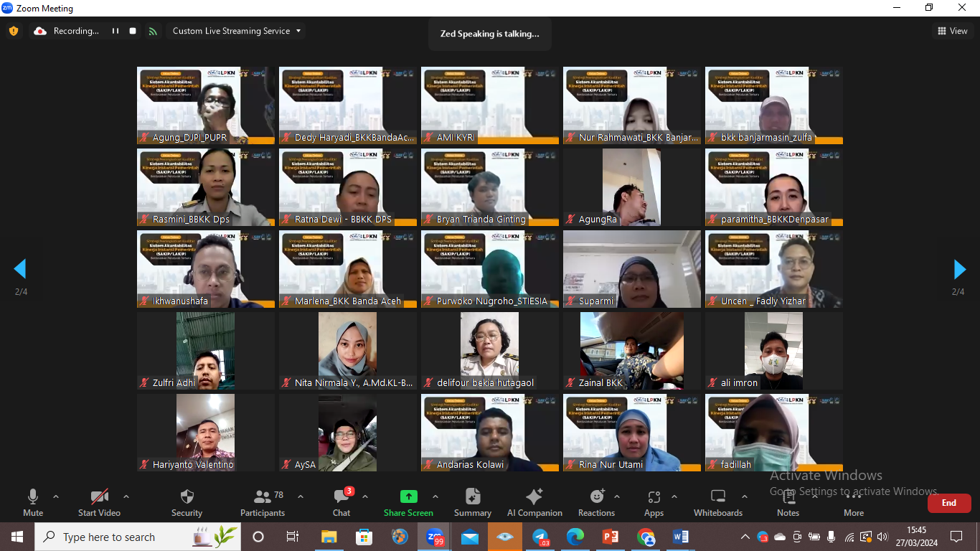Select the Suparmi video tile
Viewport: 980px width, 551px height.
(632, 269)
